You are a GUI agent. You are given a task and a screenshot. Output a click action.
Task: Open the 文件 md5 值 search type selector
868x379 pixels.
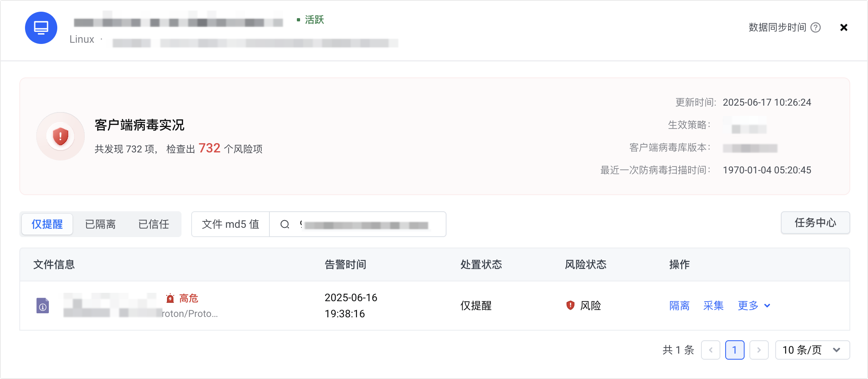coord(231,224)
